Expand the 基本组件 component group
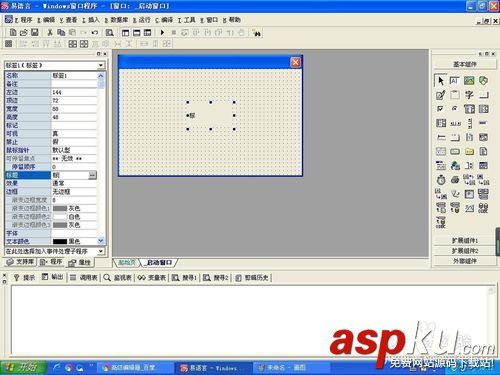Image resolution: width=500 pixels, height=375 pixels. 465,64
